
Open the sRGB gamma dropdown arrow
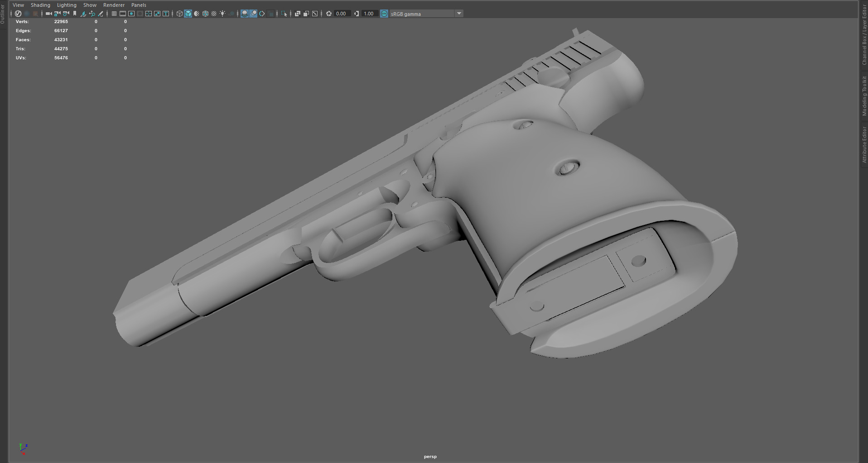459,14
